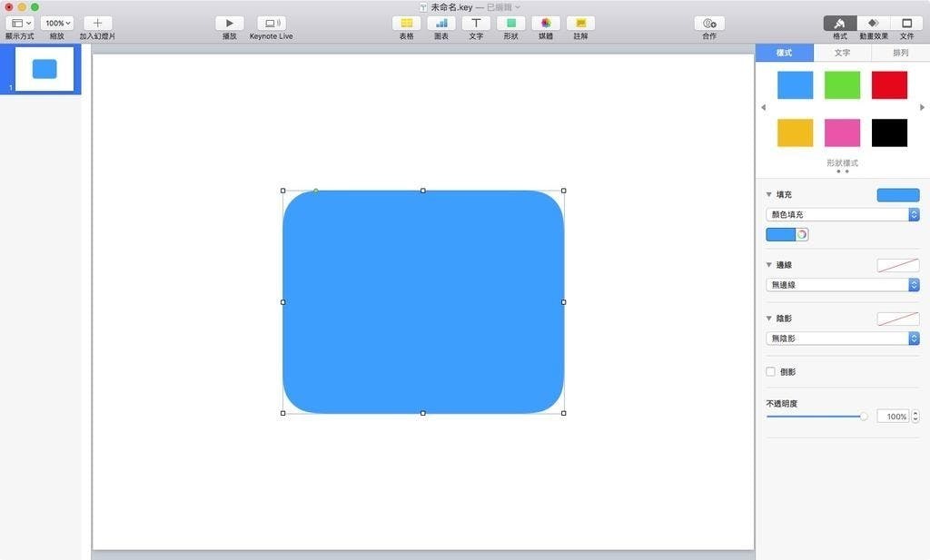Open the 媒體 media browser icon
The width and height of the screenshot is (930, 560).
coord(545,23)
